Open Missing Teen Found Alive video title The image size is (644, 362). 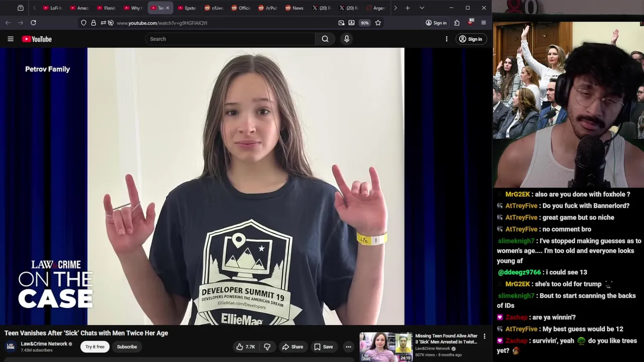click(x=446, y=339)
